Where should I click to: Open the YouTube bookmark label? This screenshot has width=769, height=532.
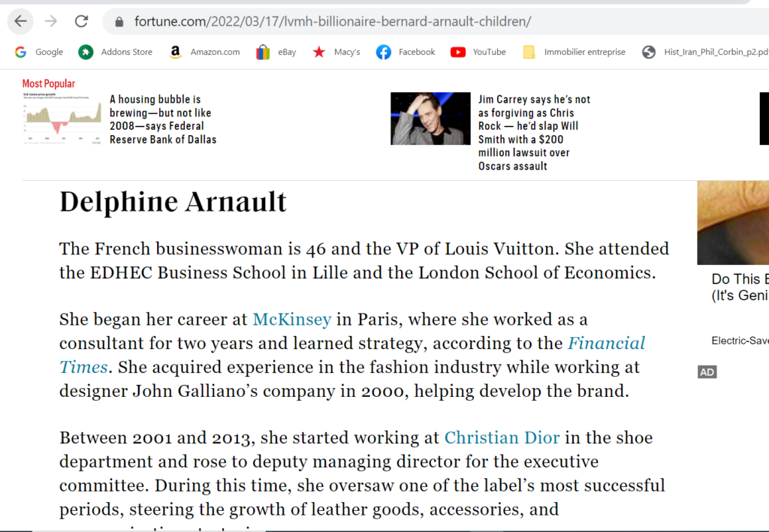489,52
